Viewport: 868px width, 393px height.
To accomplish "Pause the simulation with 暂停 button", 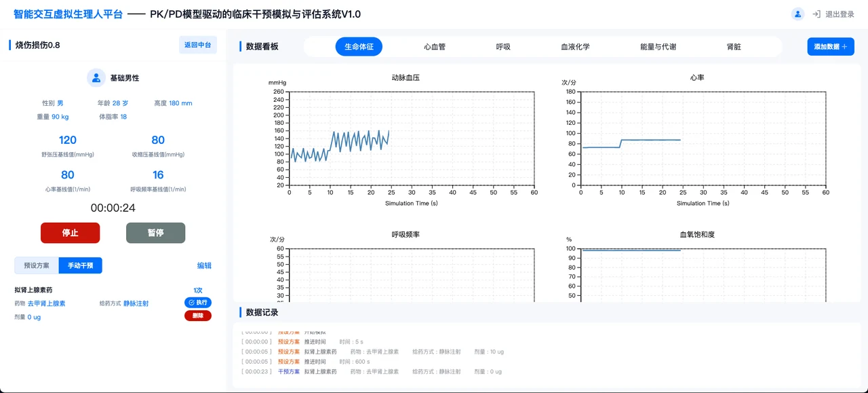I will 156,233.
